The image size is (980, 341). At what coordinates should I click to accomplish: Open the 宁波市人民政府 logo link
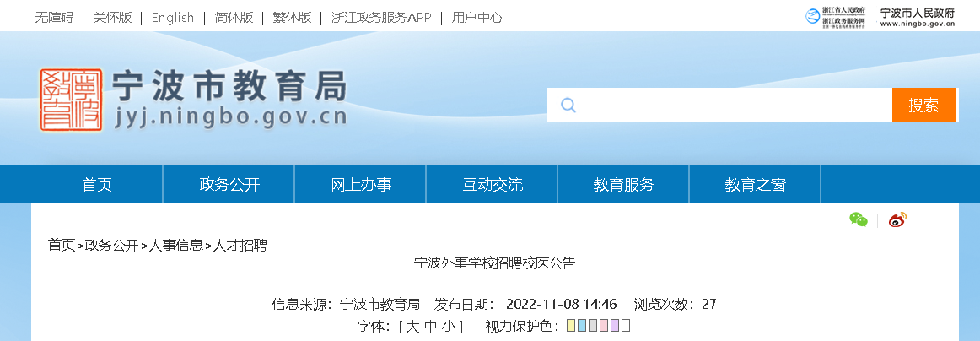[918, 18]
